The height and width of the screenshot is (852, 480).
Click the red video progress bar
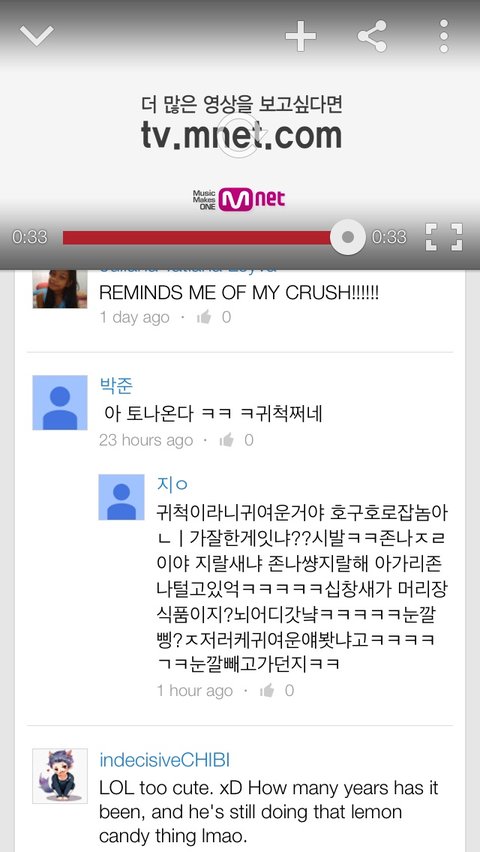(197, 237)
